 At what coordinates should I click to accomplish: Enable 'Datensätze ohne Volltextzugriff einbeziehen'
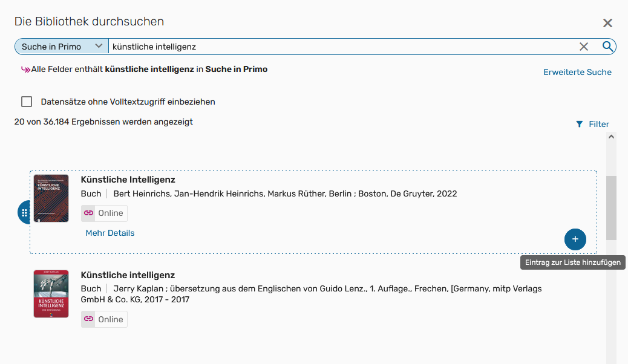(27, 101)
